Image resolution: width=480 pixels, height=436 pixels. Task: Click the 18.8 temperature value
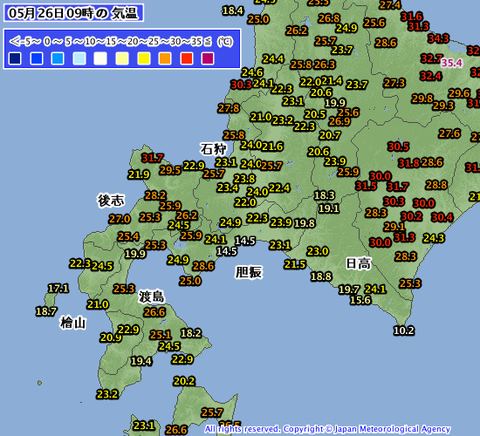[321, 276]
